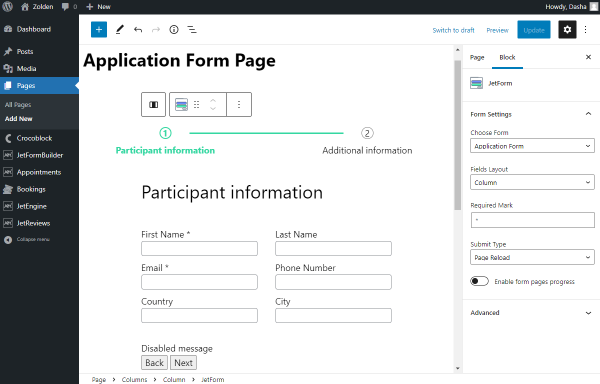Toggle the Settings gear panel
Screen dimensions: 600x384
click(x=567, y=29)
